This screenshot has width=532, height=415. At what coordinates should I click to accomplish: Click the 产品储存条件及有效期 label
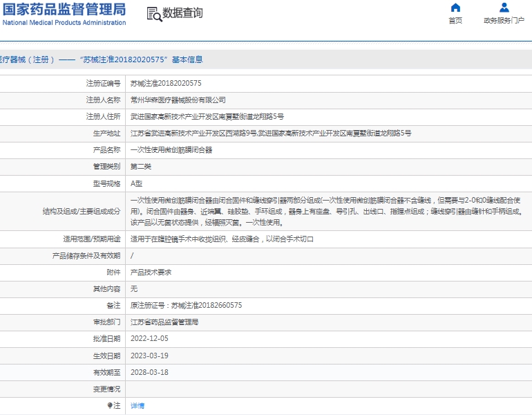point(86,256)
